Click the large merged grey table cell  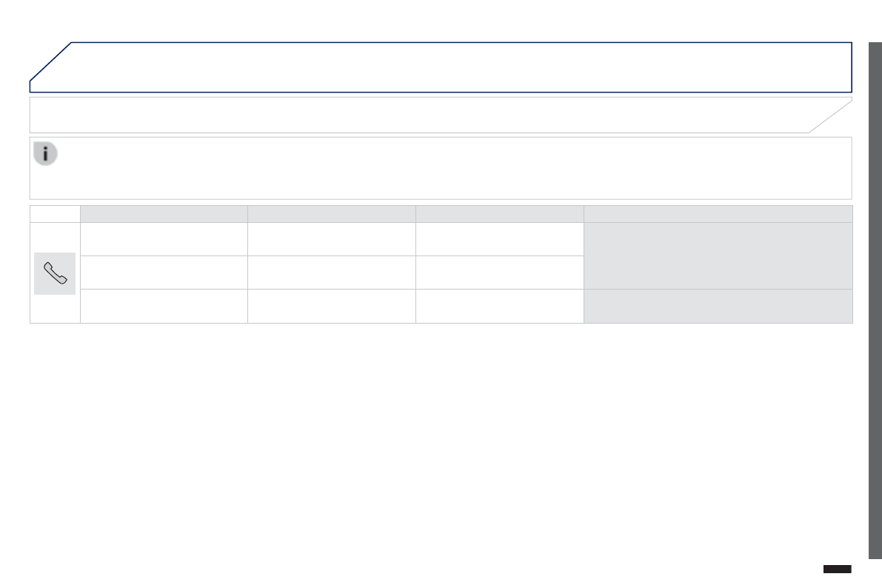718,255
